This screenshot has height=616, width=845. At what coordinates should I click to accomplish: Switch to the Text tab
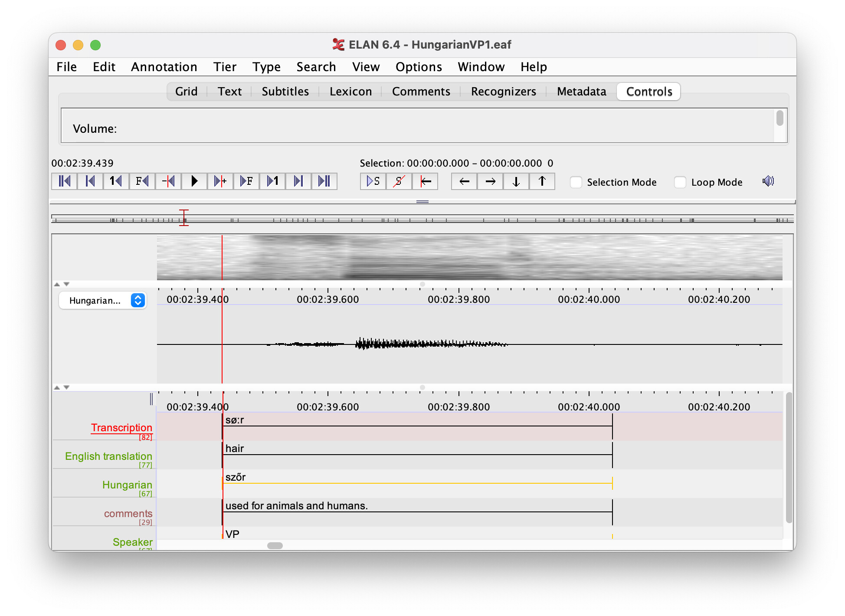[229, 92]
